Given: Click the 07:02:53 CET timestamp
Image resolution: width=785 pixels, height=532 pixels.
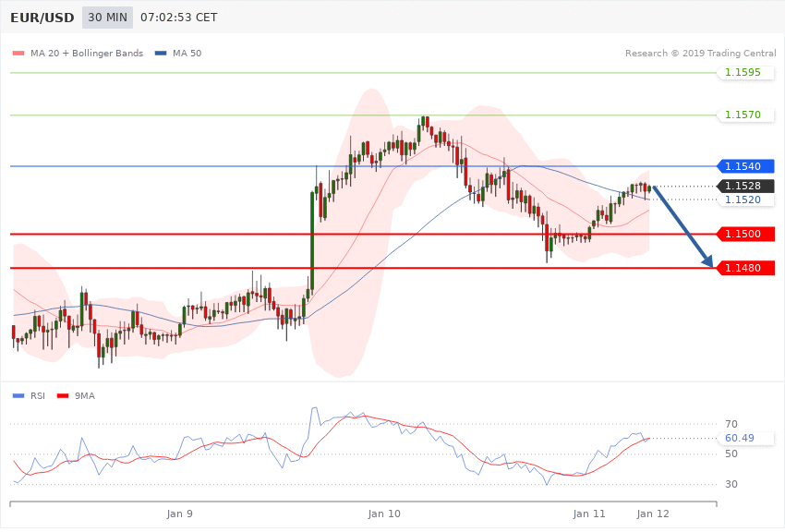Looking at the screenshot, I should click(179, 18).
